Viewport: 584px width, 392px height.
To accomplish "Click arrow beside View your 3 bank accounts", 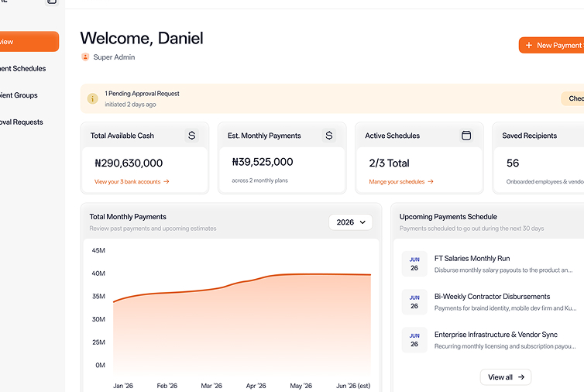I will [167, 181].
